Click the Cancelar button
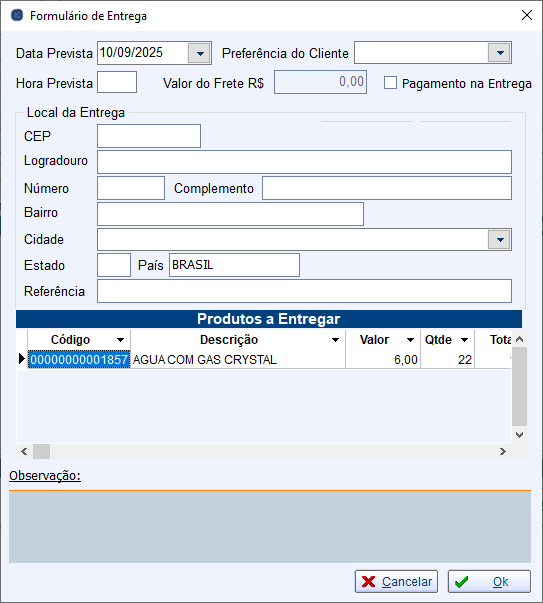Screen dimensions: 543x603 tap(396, 581)
